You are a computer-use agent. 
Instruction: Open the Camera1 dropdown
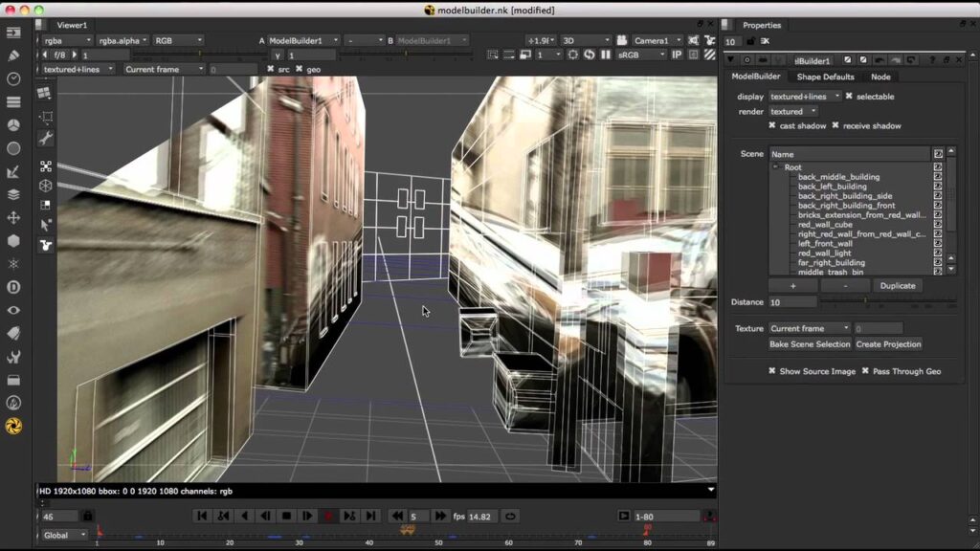click(x=657, y=40)
